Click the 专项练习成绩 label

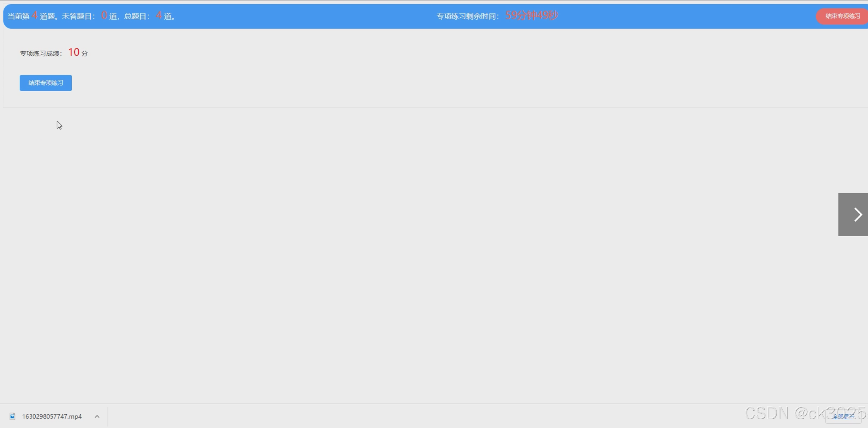coord(40,53)
